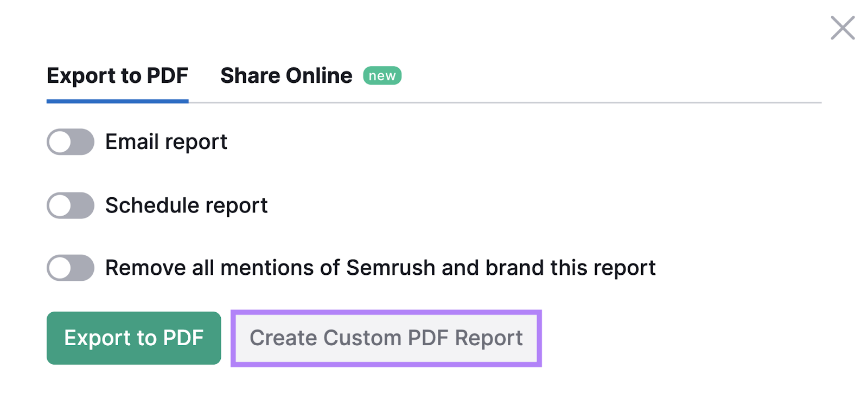868x413 pixels.
Task: Click the Remove all mentions label
Action: coord(380,267)
